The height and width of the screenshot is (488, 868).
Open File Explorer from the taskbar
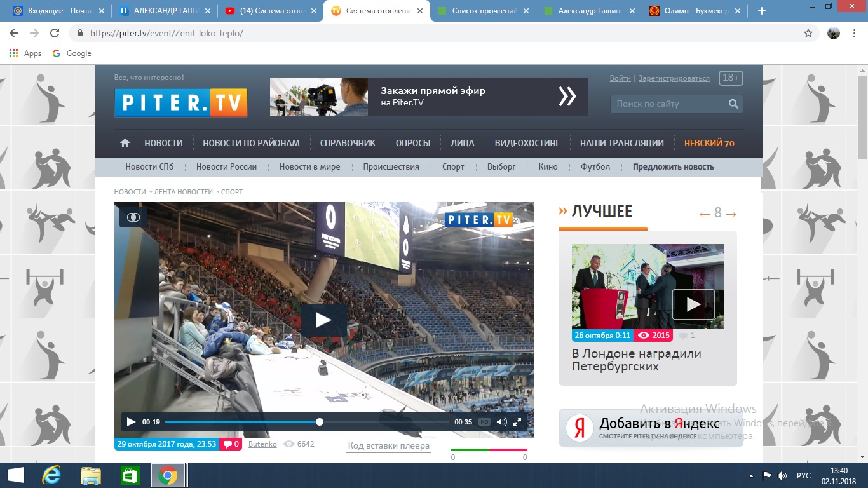(91, 475)
